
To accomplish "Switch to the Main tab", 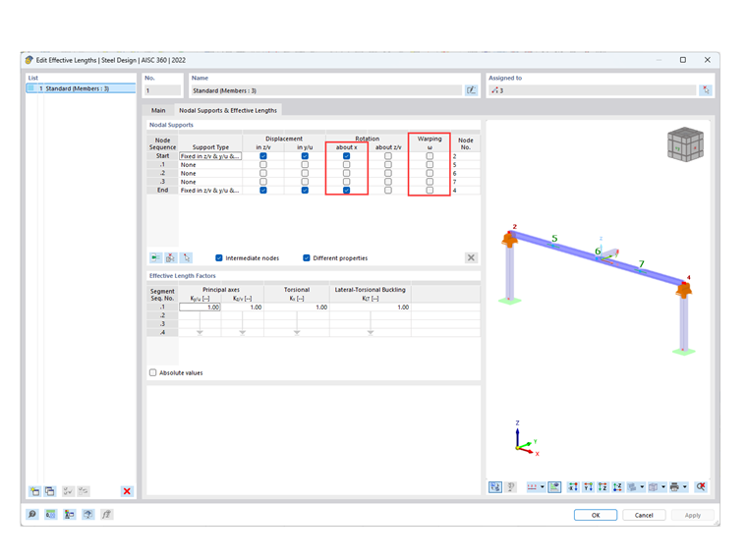I will pos(158,110).
